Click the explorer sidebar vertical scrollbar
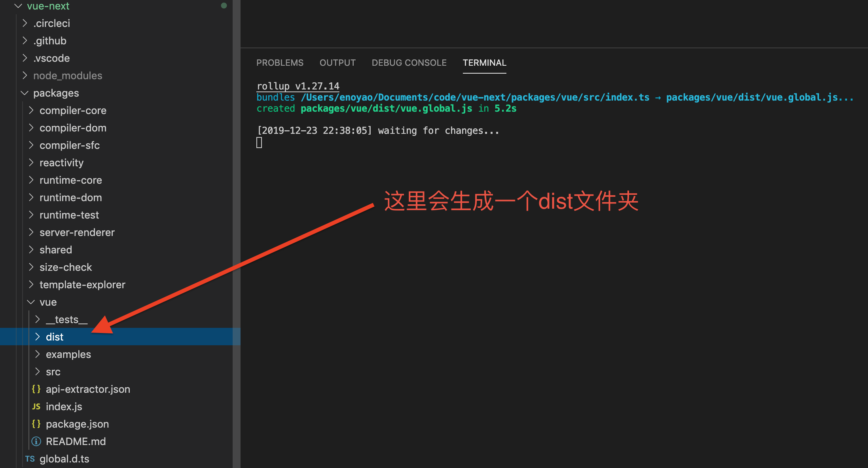Viewport: 868px width, 468px height. pyautogui.click(x=237, y=234)
